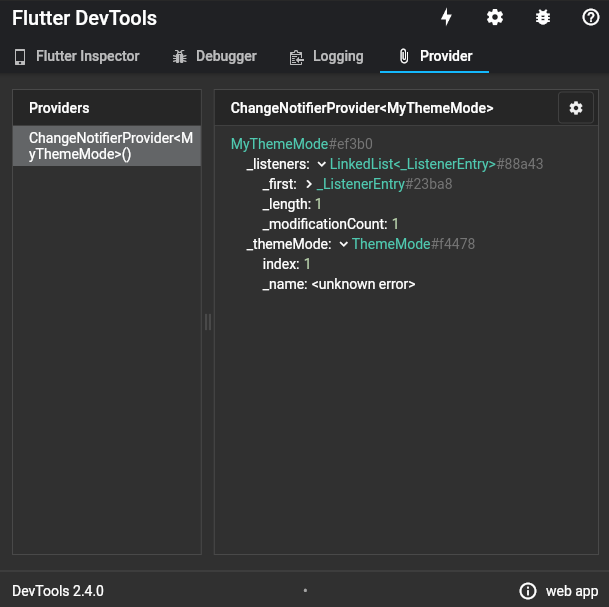The height and width of the screenshot is (607, 609).
Task: Collapse the _listeners LinkedList node
Action: [322, 164]
